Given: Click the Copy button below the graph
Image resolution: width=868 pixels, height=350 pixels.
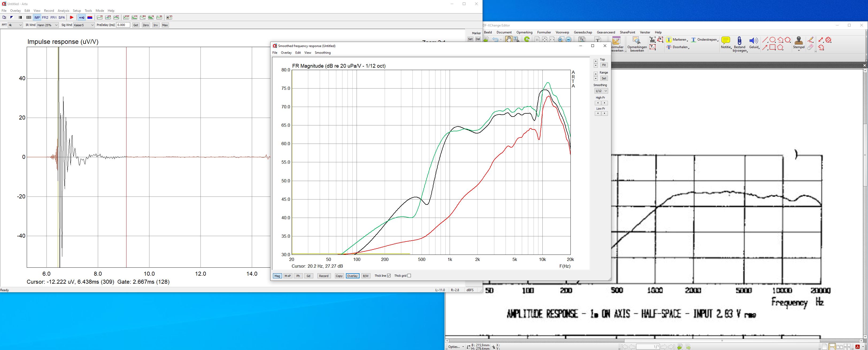Looking at the screenshot, I should 339,276.
